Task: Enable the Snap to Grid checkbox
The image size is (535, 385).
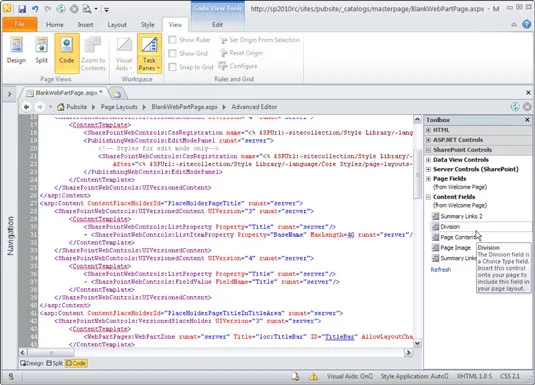Action: click(173, 67)
